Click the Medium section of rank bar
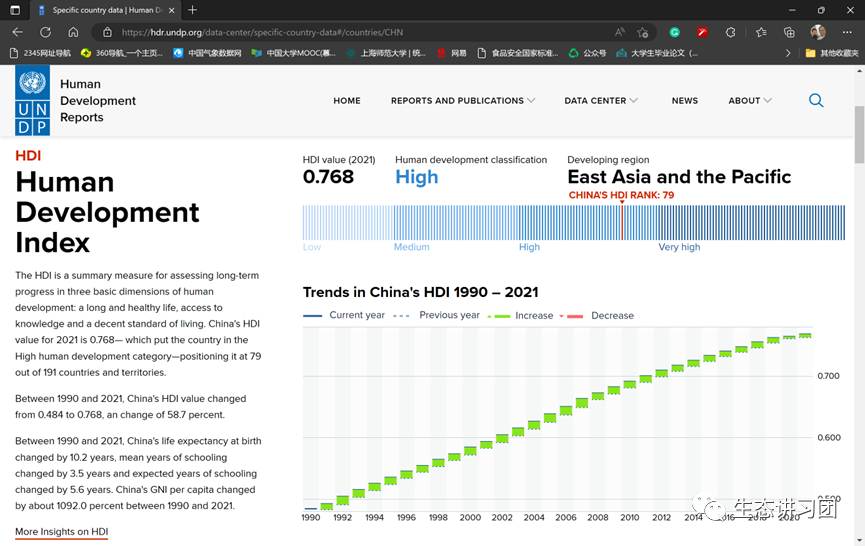Viewport: 865px width, 546px height. (x=456, y=223)
